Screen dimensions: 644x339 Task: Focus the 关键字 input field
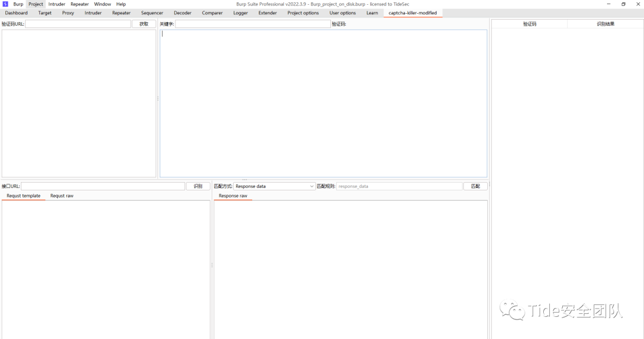point(253,24)
